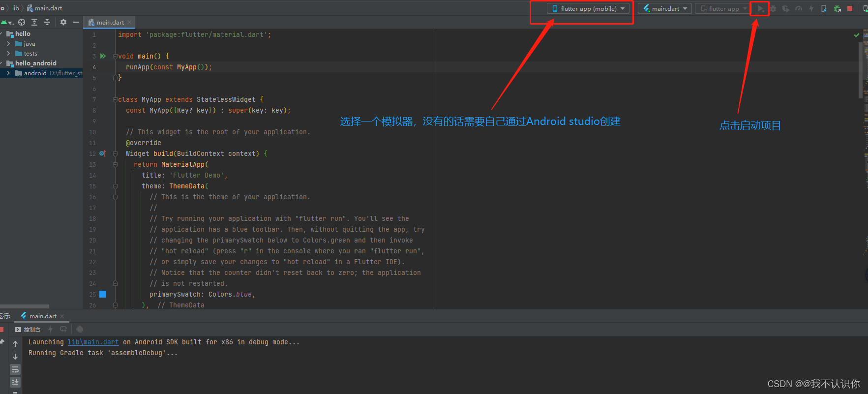The width and height of the screenshot is (868, 394).
Task: Click the override gutter marker on line 12
Action: (102, 153)
